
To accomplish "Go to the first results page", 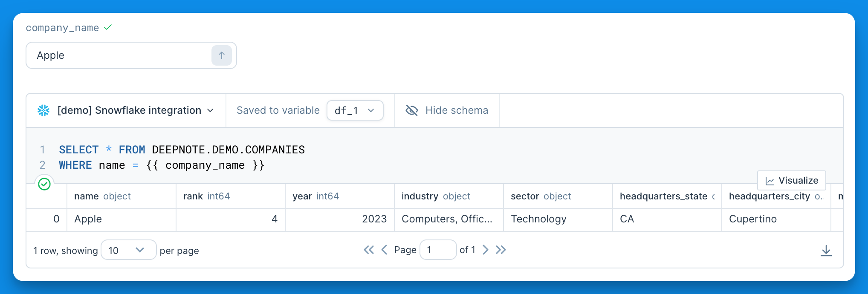I will pos(369,250).
